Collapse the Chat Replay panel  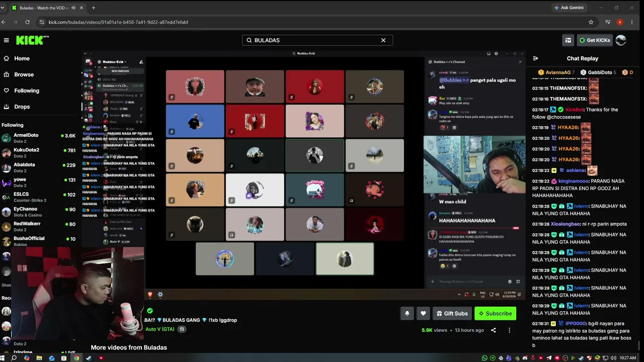[x=535, y=58]
